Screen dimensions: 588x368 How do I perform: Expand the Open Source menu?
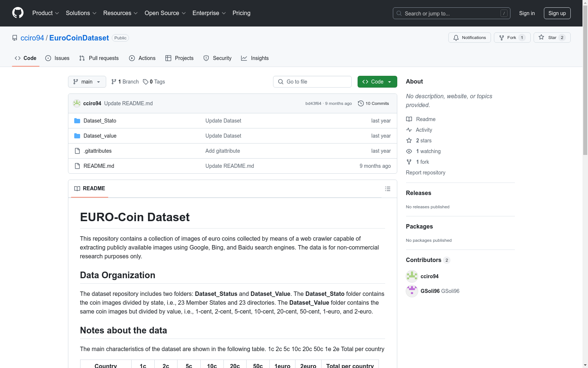coord(165,13)
